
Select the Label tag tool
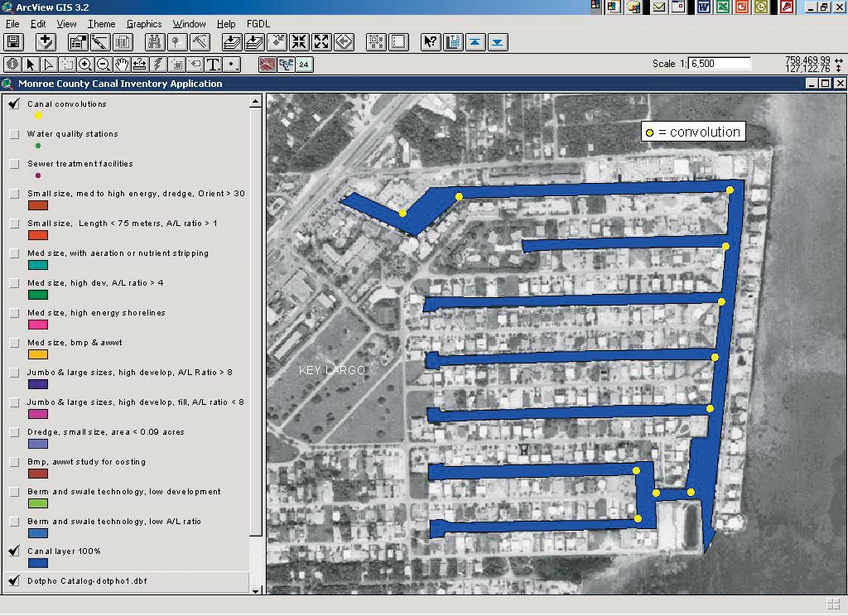pos(195,65)
